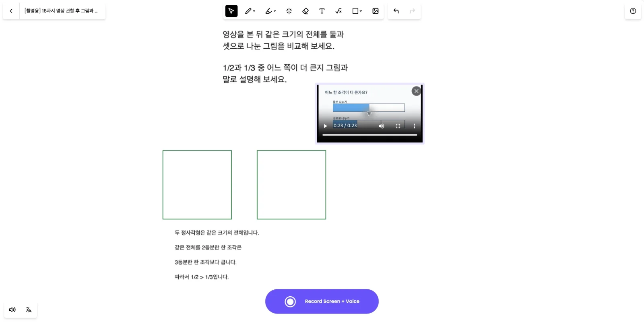
Task: Click the video time 0:23 / 0:23
Action: point(345,126)
